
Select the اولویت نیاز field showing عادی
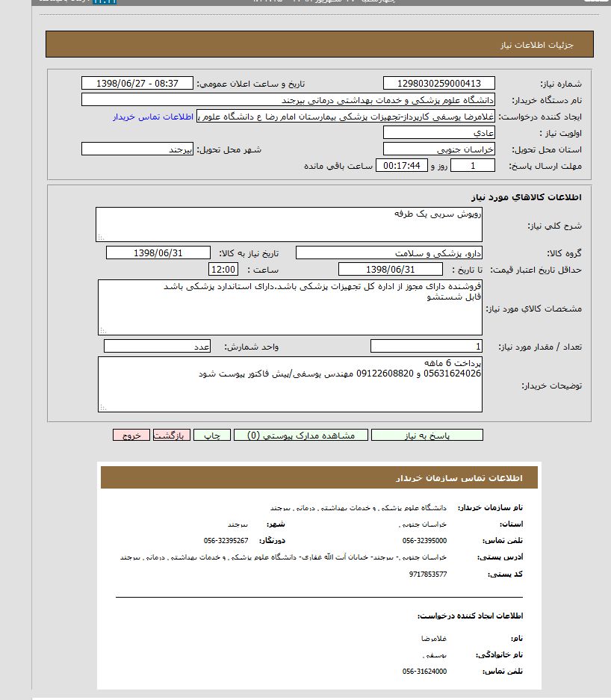(438, 133)
